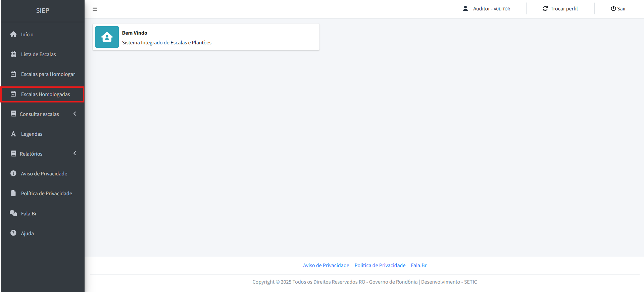This screenshot has height=292, width=644.
Task: Click the calendar check icon for Escalas Homologadas
Action: pos(13,94)
